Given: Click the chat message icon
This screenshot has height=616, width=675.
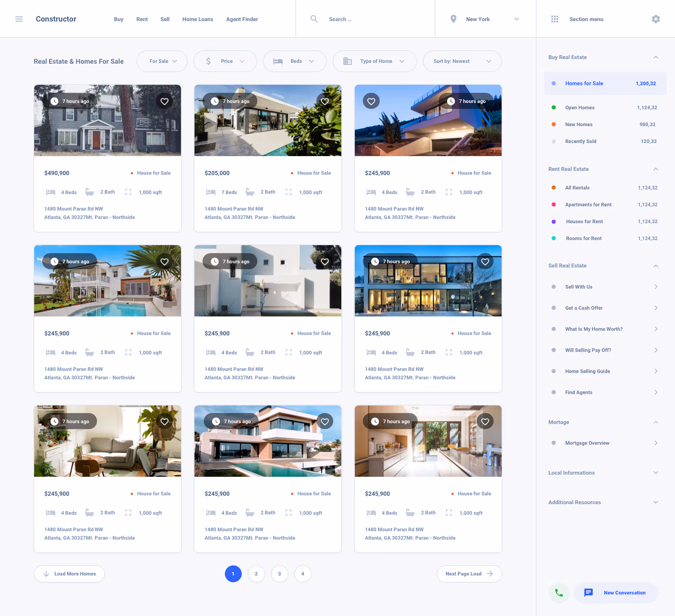Looking at the screenshot, I should pyautogui.click(x=589, y=593).
